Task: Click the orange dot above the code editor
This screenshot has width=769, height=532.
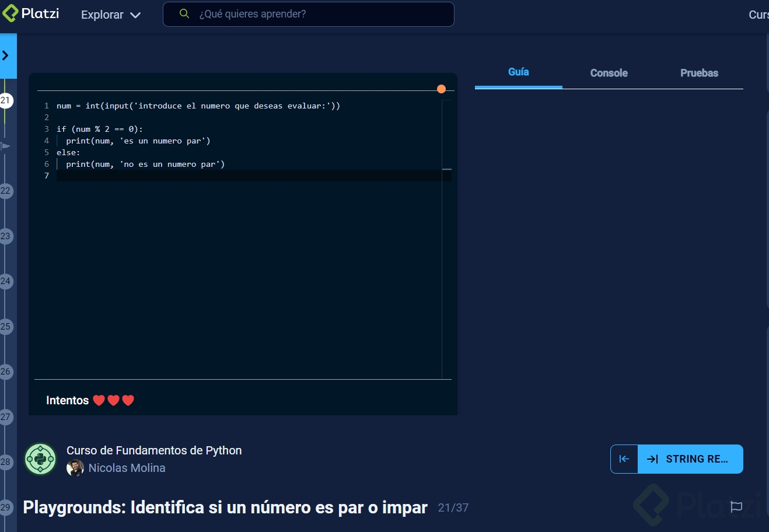Action: pyautogui.click(x=442, y=89)
